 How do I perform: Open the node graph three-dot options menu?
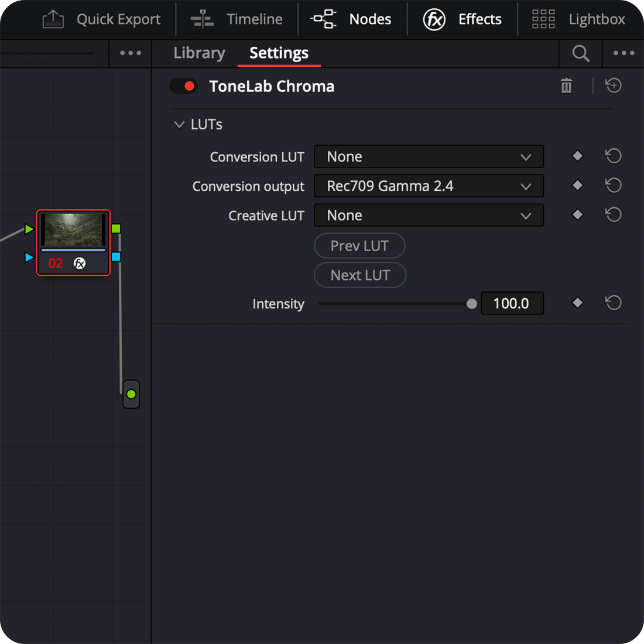pyautogui.click(x=130, y=53)
